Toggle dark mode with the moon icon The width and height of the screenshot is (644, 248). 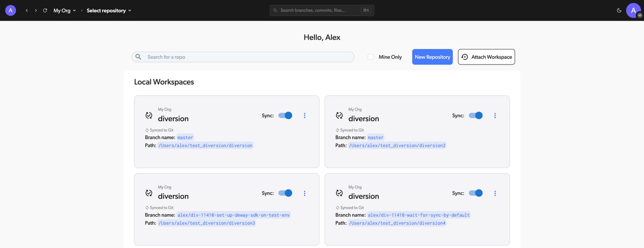click(x=619, y=10)
